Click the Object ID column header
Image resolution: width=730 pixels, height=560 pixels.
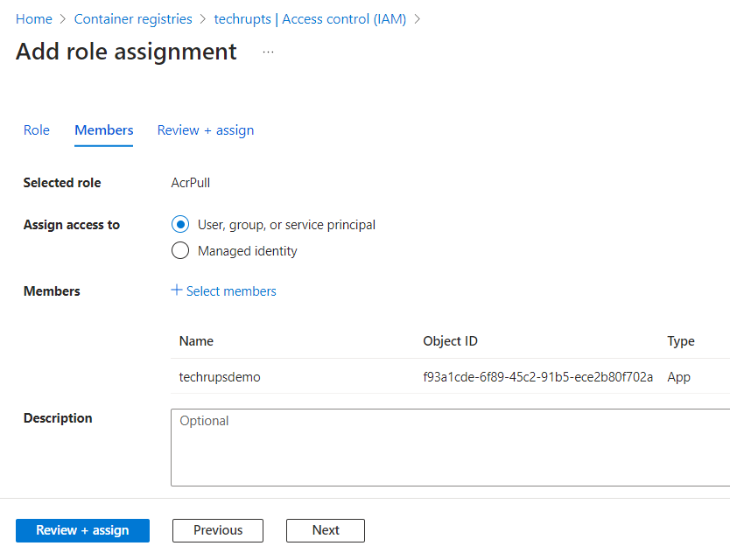pos(450,341)
